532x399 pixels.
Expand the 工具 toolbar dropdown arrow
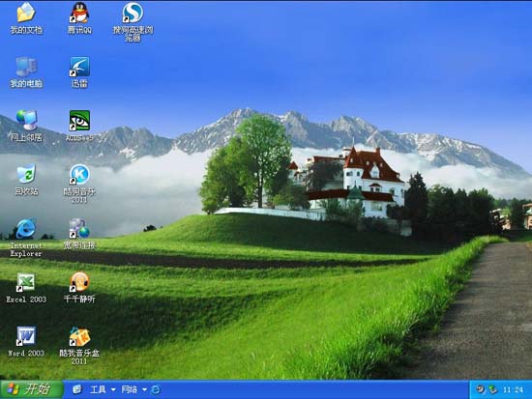coord(113,389)
